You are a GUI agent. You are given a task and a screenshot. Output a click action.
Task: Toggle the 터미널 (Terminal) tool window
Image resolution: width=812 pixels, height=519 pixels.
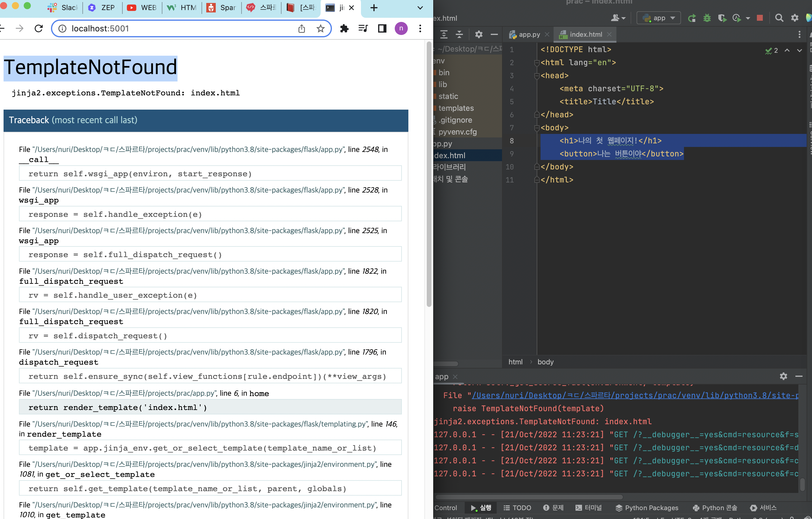[x=589, y=507]
